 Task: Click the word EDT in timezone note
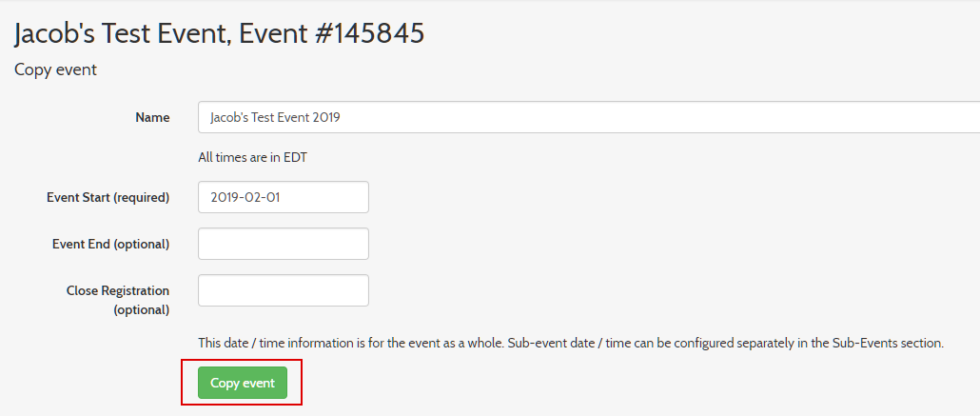pos(294,157)
